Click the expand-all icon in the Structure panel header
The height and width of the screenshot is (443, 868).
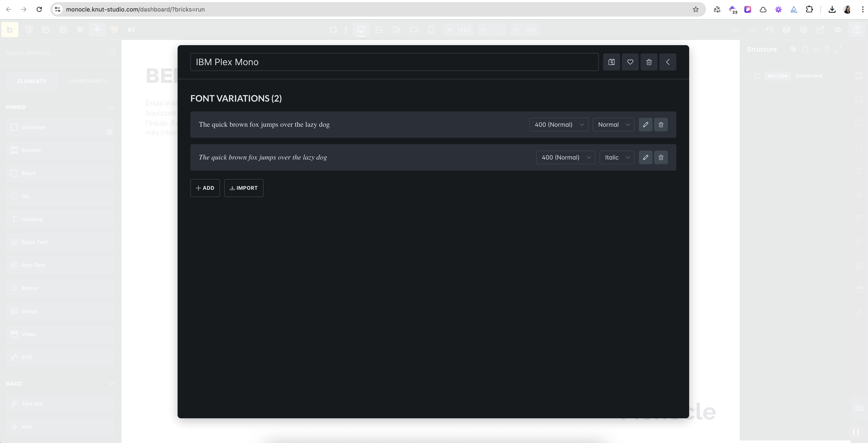click(x=838, y=49)
